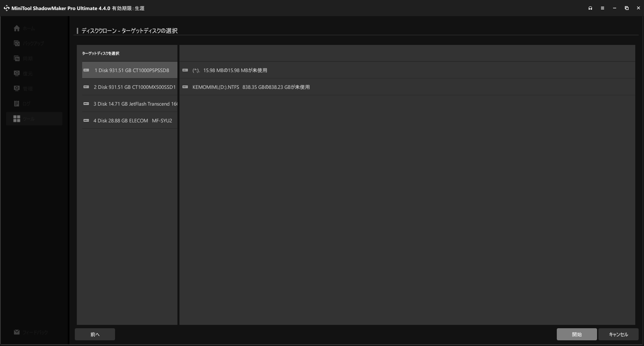Open the Backup (バックアップ) sidebar icon
644x346 pixels.
[x=17, y=43]
